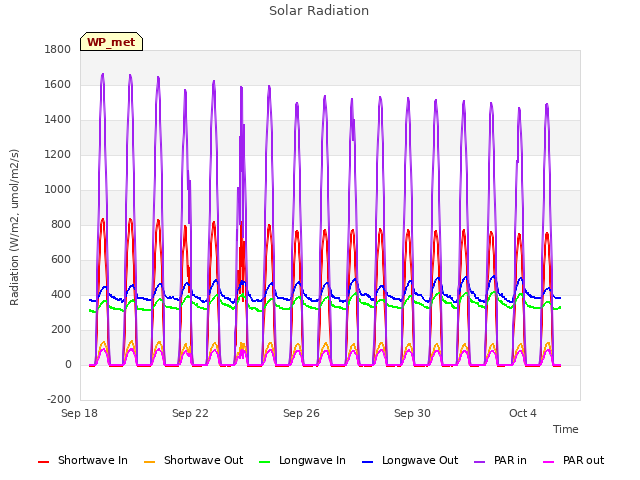This screenshot has width=640, height=480.
Task: Click the 1400 y-axis tick label
Action: pyautogui.click(x=58, y=120)
